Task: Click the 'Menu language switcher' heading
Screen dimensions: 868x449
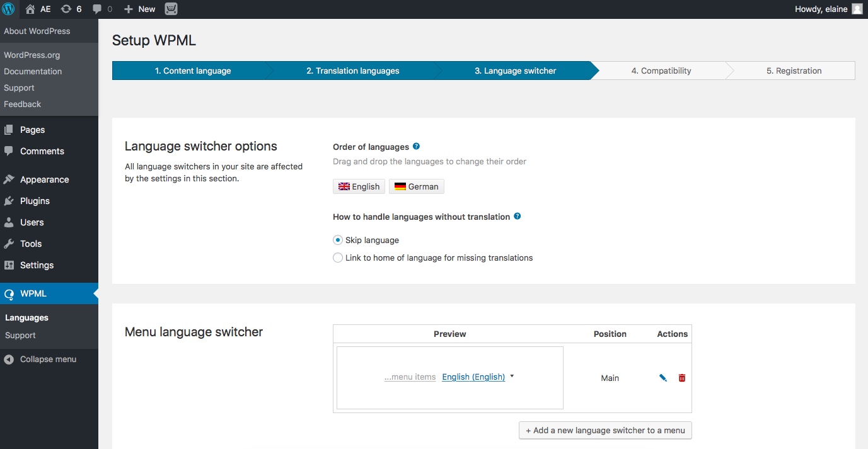Action: point(194,332)
